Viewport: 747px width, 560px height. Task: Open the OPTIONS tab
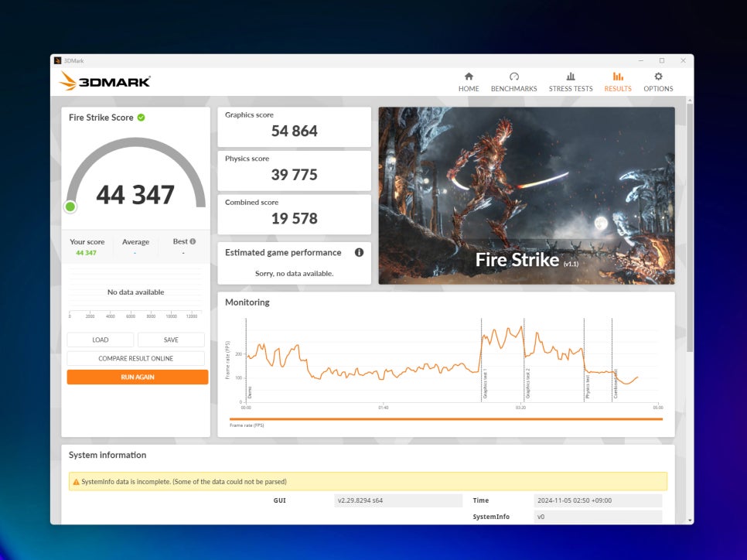point(658,82)
